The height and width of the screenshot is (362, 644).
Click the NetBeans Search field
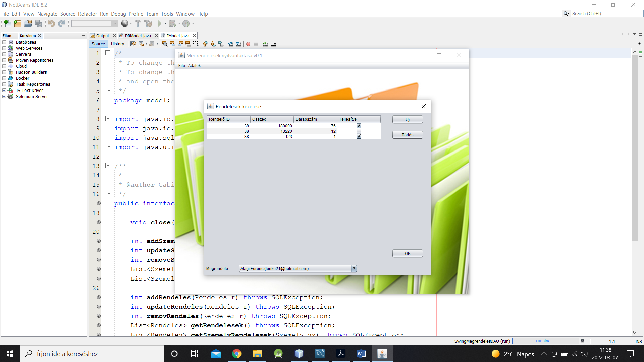point(603,14)
